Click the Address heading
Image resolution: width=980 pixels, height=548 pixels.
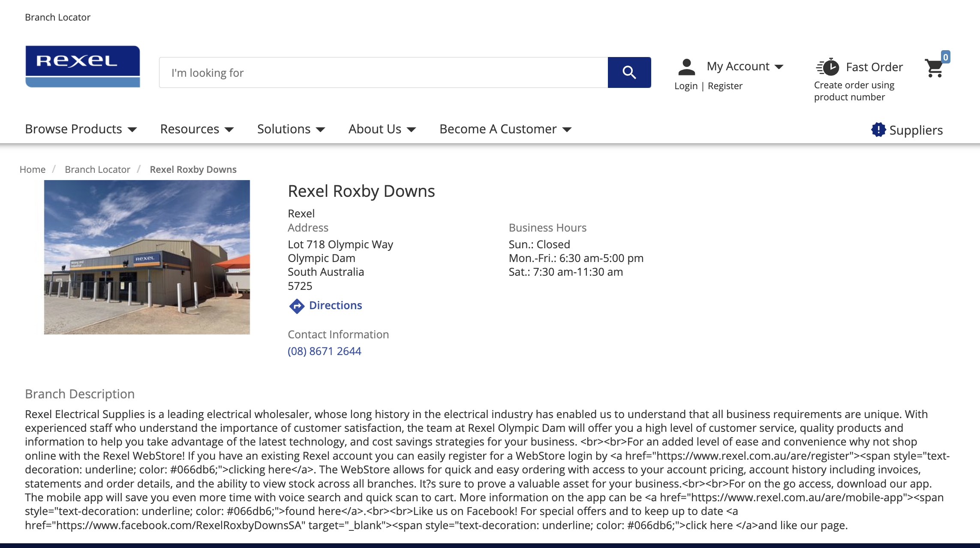point(308,228)
